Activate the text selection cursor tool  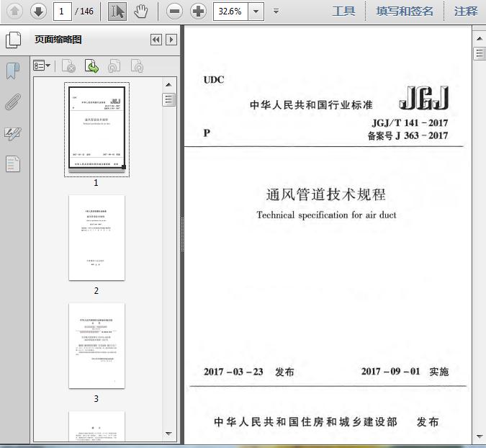tap(118, 11)
